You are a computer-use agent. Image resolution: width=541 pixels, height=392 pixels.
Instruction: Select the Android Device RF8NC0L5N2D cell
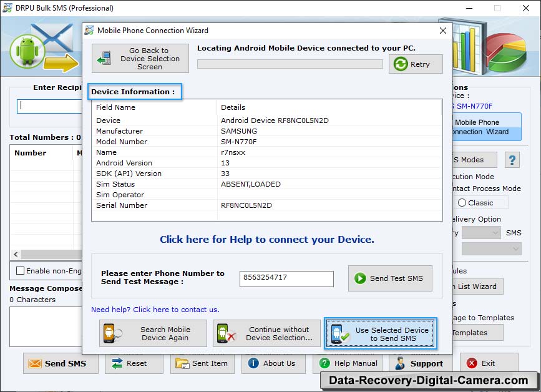[x=275, y=120]
